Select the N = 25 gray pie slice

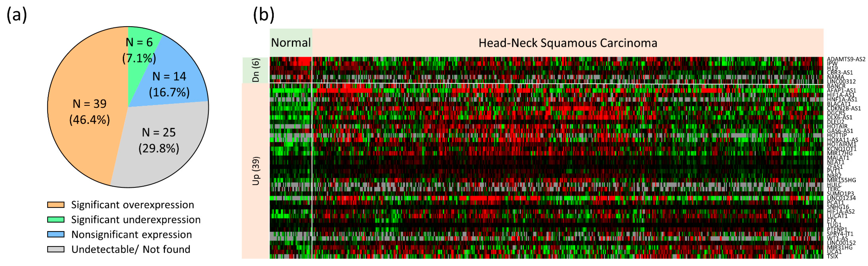[159, 140]
